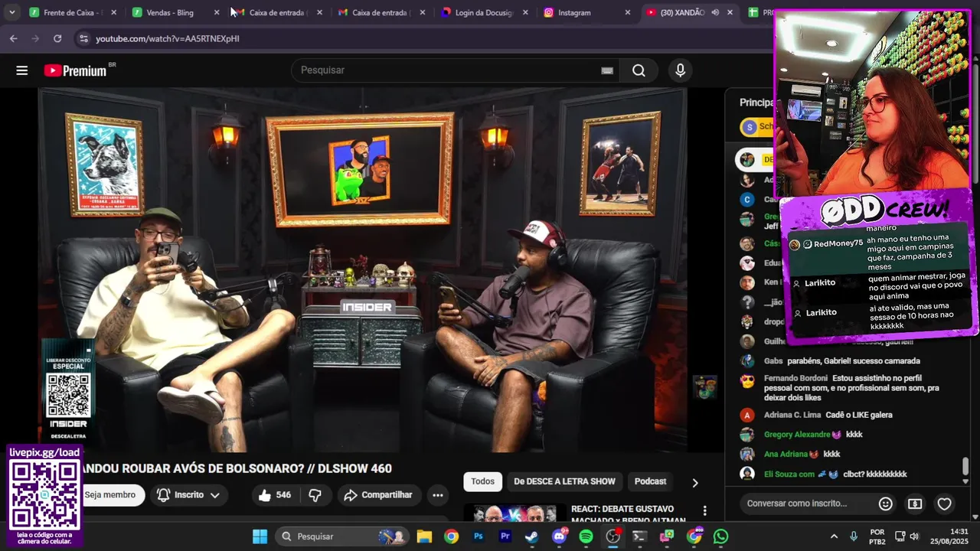
Task: Open the Inscrito subscription dropdown
Action: [x=188, y=495]
